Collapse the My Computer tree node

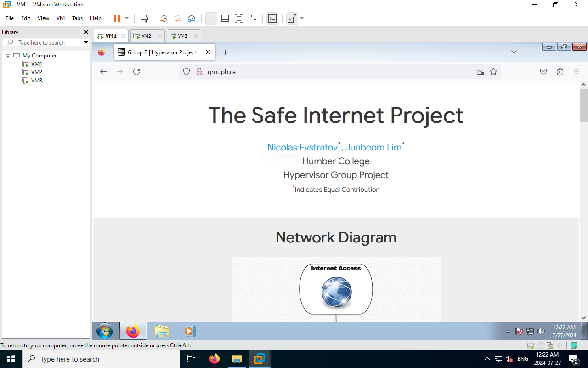click(x=7, y=55)
